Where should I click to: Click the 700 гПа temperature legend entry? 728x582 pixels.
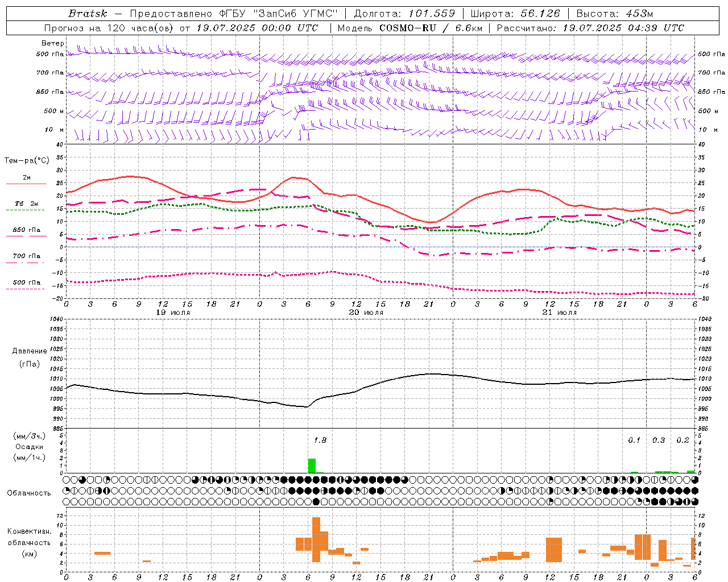click(x=26, y=256)
